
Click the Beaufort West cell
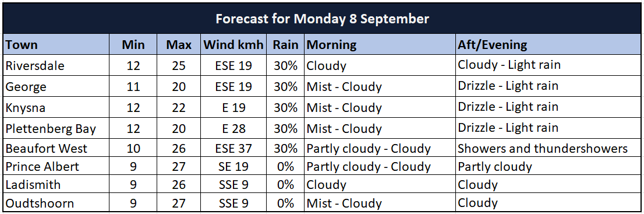[56, 148]
